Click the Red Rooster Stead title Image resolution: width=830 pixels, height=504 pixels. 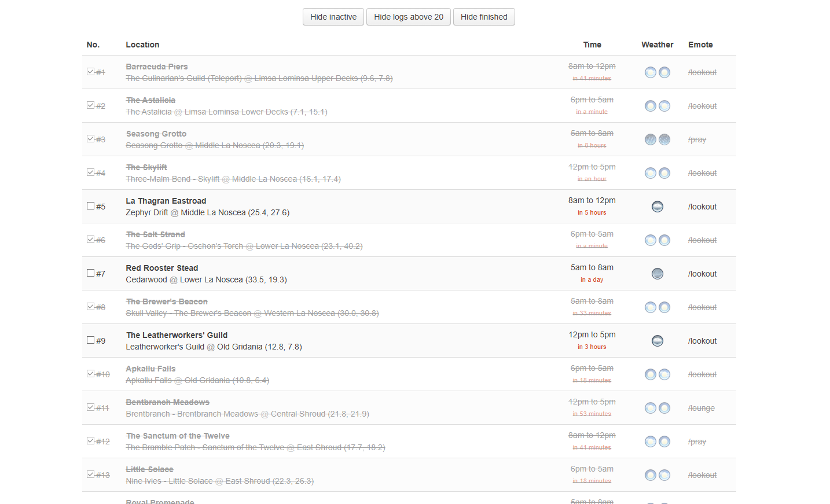tap(162, 268)
